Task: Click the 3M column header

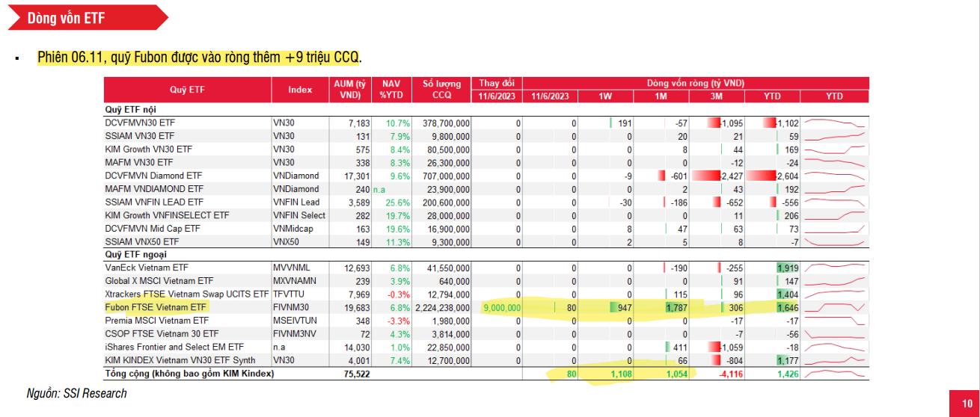Action: coord(716,96)
